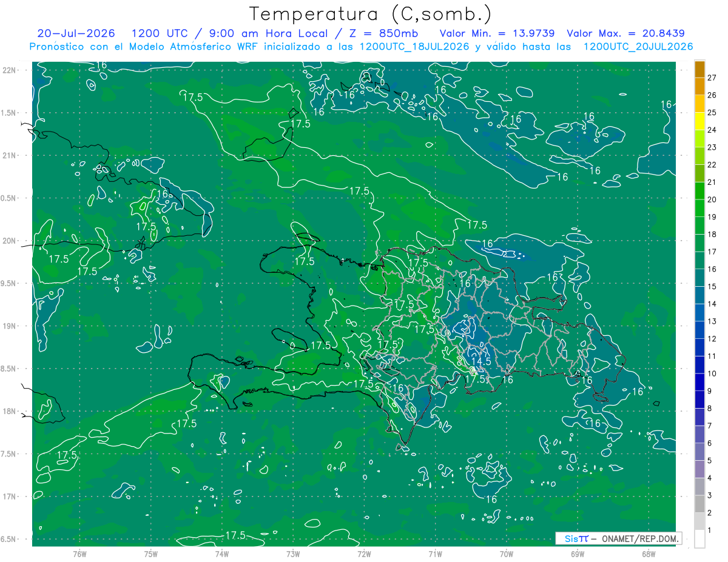The width and height of the screenshot is (728, 562).
Task: Click the "Valor Max. = 20.8439" readout
Action: (x=626, y=33)
